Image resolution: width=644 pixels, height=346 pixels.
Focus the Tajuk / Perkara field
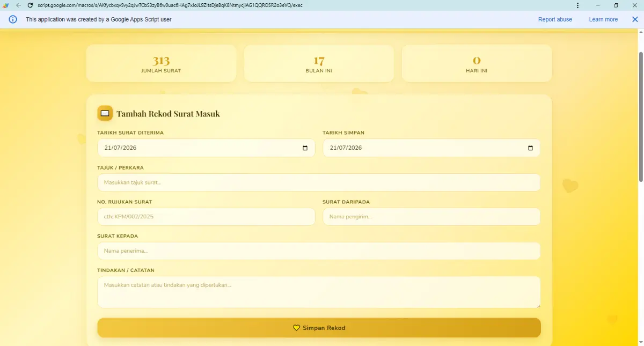pyautogui.click(x=319, y=182)
